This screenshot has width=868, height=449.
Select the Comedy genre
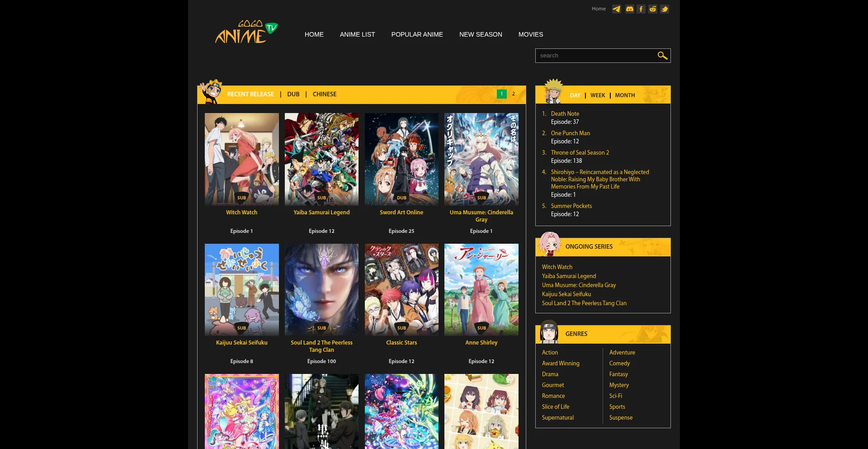click(619, 364)
